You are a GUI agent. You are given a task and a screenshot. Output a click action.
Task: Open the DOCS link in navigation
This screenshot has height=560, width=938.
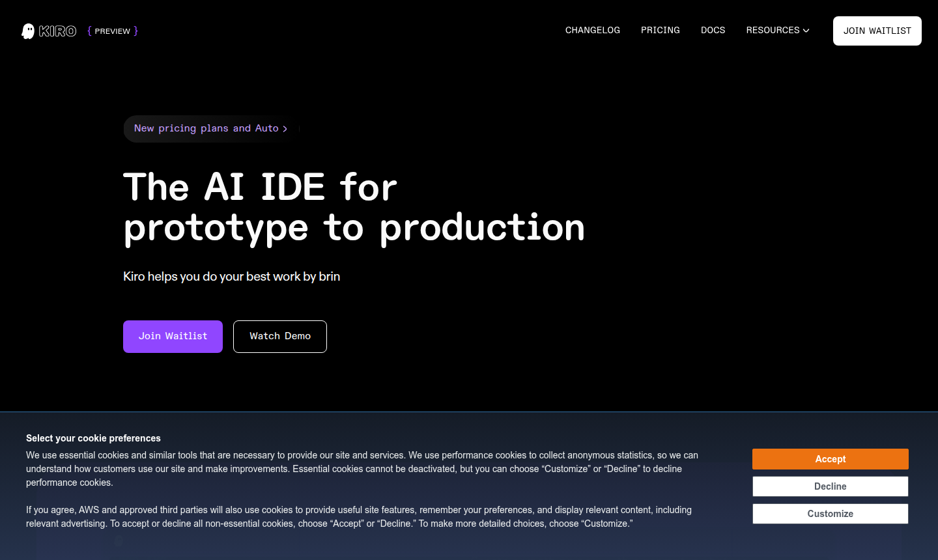(713, 31)
